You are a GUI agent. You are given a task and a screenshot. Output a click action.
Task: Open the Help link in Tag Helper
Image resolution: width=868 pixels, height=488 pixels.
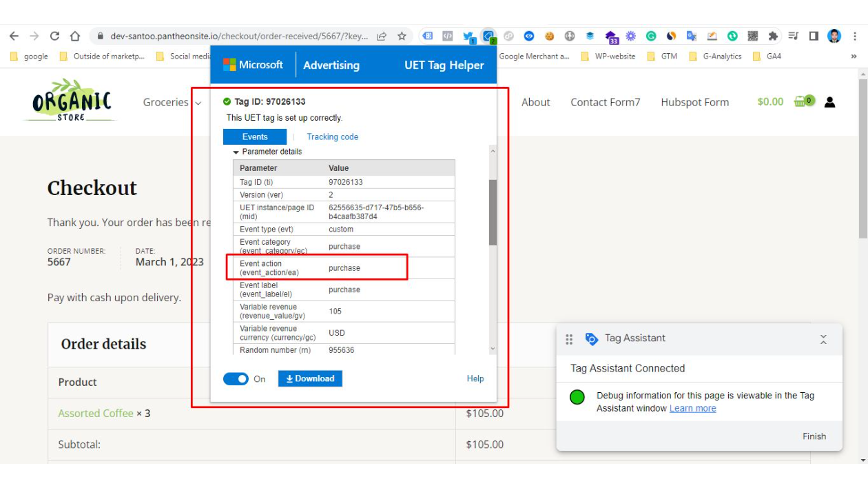point(475,378)
